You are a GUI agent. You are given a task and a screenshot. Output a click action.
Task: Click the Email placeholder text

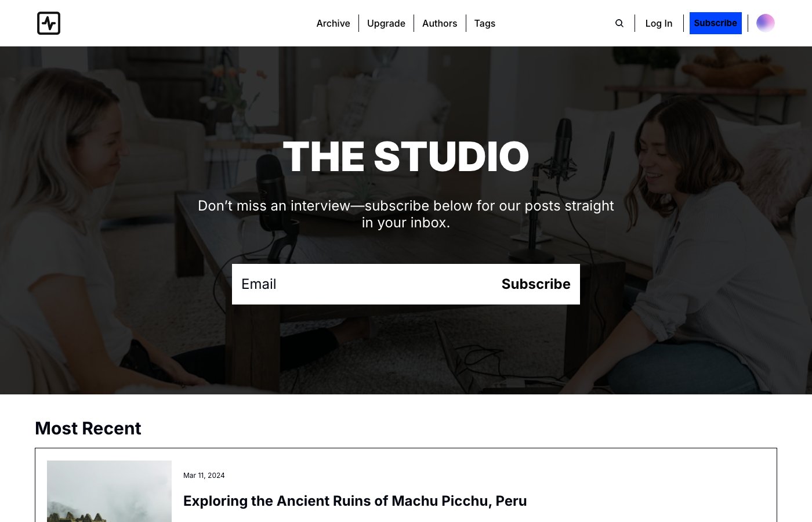tap(259, 284)
